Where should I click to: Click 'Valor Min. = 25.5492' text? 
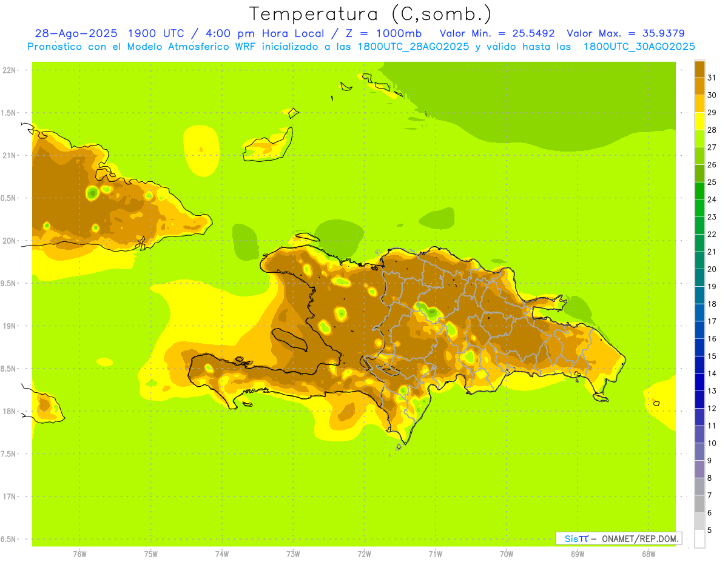(497, 33)
